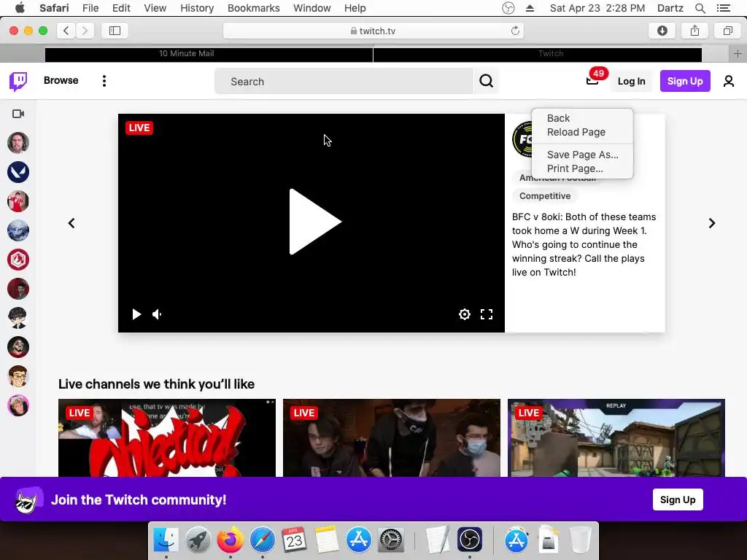Click the small play button in player controls
This screenshot has height=560, width=747.
click(x=136, y=314)
